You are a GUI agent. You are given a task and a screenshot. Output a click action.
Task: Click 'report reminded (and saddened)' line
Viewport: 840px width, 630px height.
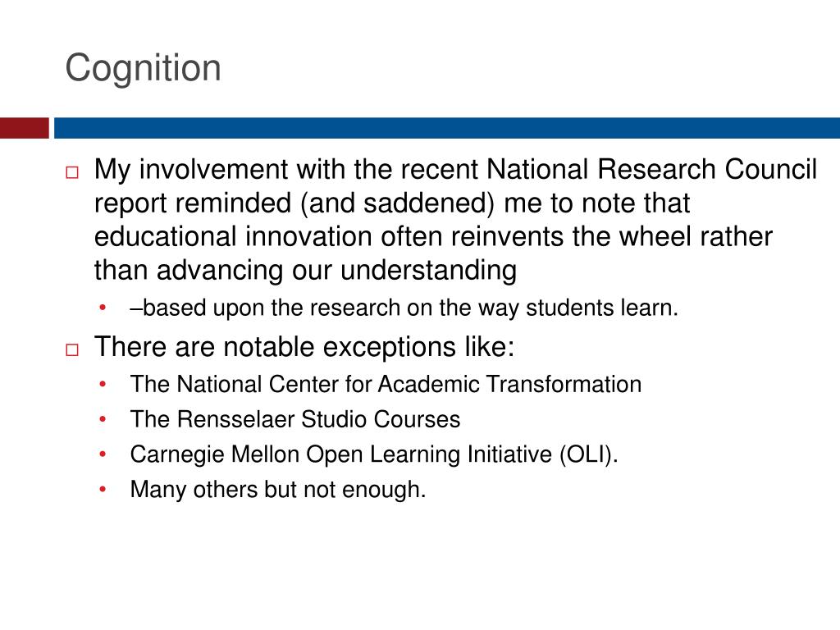(x=392, y=203)
